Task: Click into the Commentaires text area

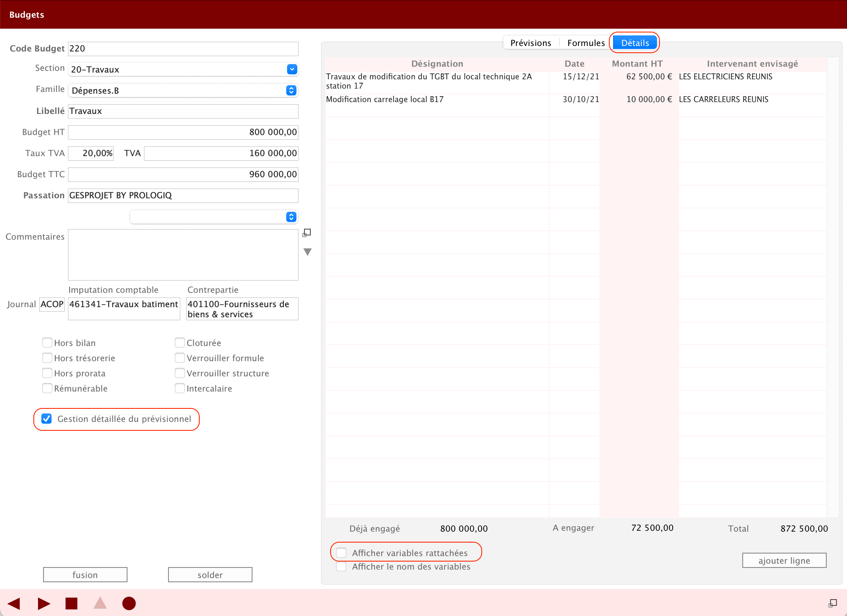Action: tap(183, 255)
